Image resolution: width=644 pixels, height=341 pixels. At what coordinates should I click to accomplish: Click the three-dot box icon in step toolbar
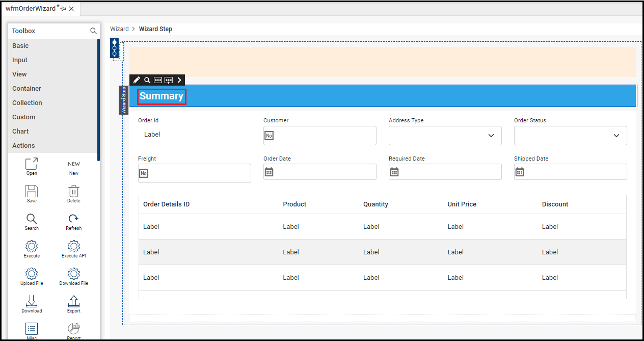pyautogui.click(x=158, y=80)
